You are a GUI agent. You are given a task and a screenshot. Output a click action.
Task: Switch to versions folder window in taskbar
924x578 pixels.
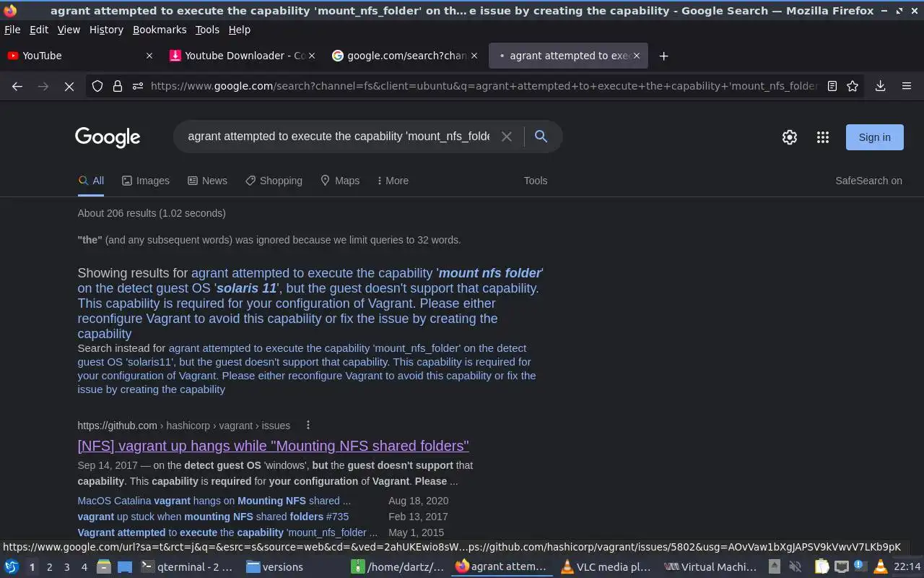[294, 567]
